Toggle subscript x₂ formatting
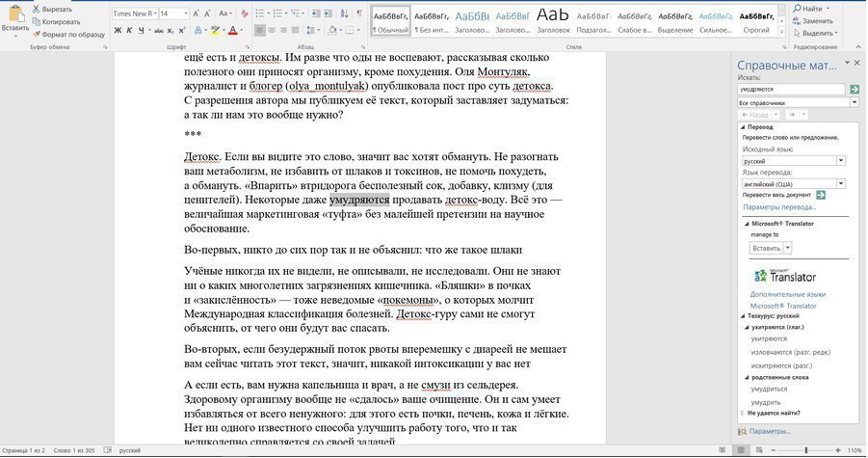868x458 pixels. [170, 31]
